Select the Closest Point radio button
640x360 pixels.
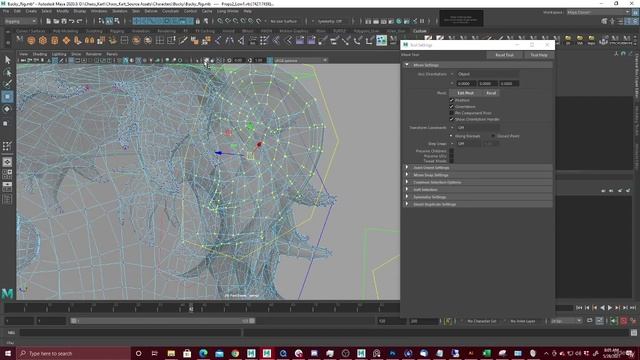493,136
